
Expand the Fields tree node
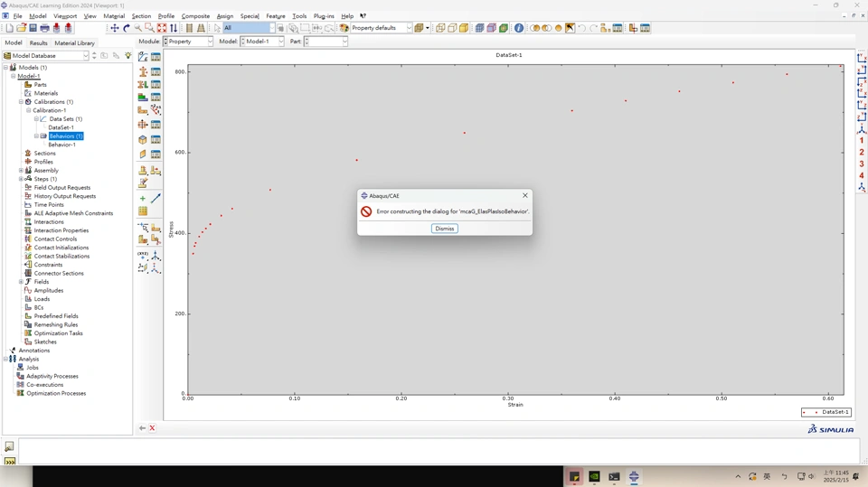coord(21,282)
